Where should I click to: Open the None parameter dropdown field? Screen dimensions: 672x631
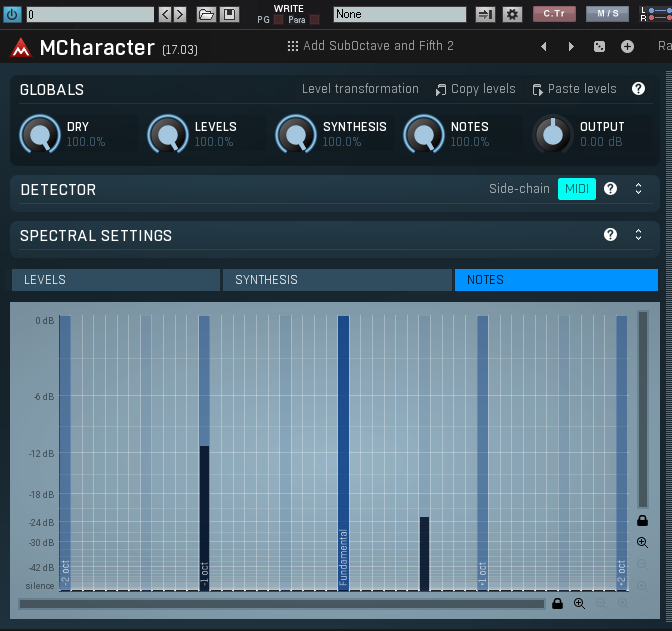point(399,15)
